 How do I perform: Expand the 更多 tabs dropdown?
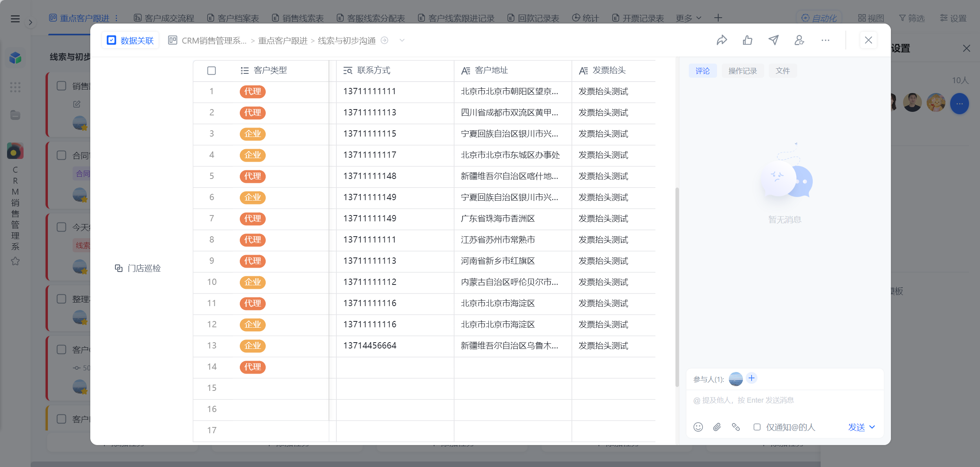[x=689, y=18]
